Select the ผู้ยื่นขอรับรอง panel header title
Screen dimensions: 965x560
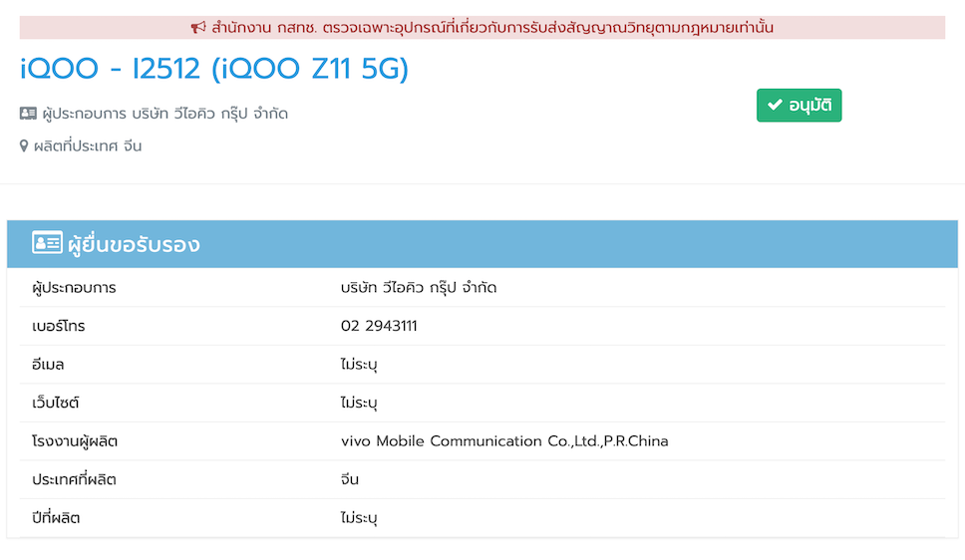click(134, 244)
